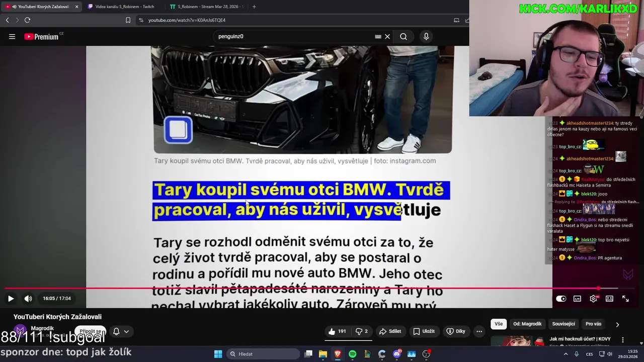Bookmark this page
Viewport: 644px width, 362px height.
(128, 20)
